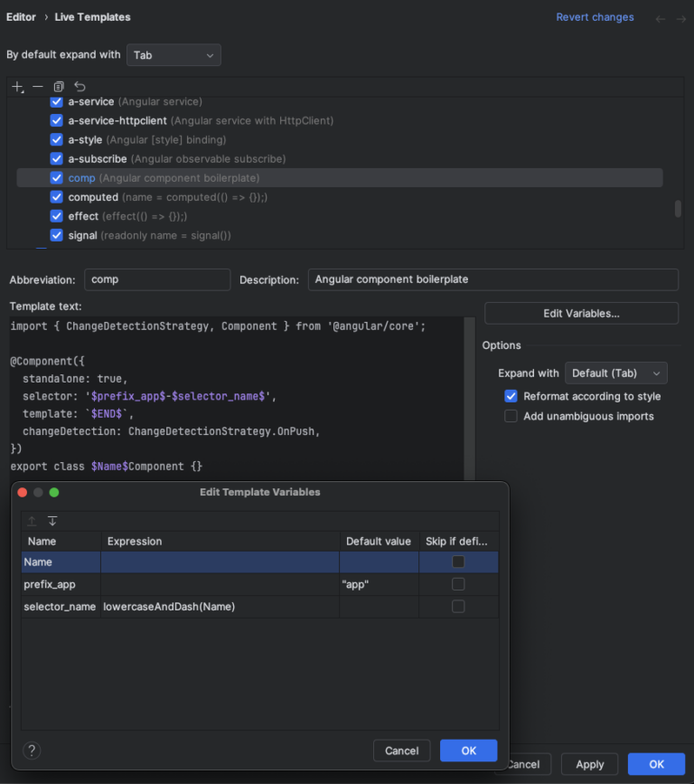Confirm template variables with OK
This screenshot has width=694, height=784.
point(468,751)
